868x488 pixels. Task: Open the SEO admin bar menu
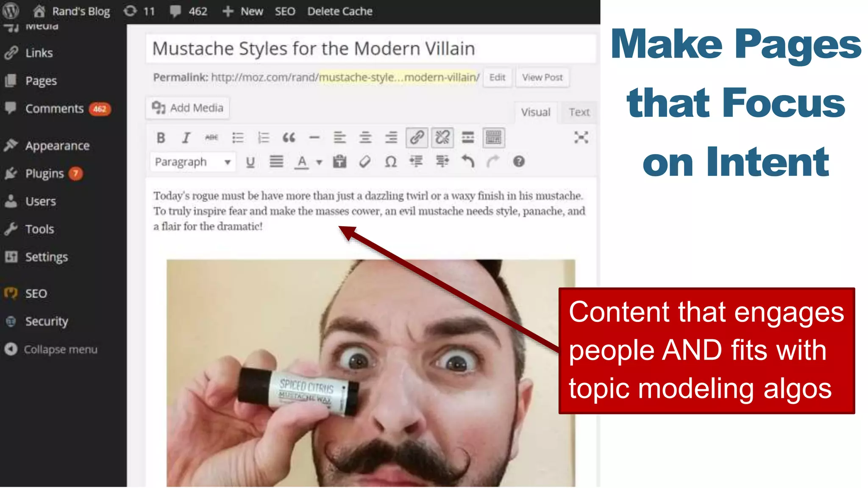coord(285,11)
